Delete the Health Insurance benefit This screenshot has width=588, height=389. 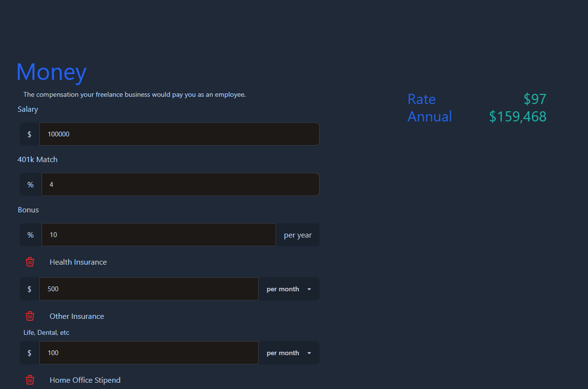pos(30,262)
